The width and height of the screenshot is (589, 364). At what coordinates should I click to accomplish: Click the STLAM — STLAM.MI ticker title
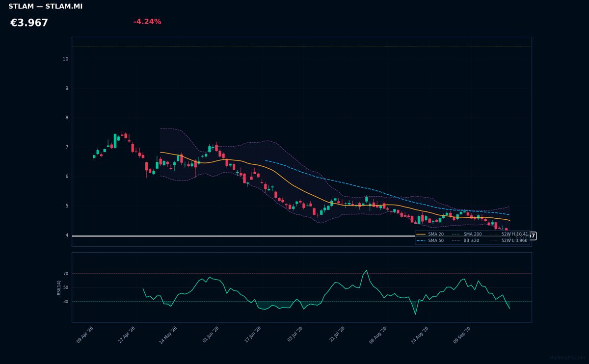(x=45, y=6)
